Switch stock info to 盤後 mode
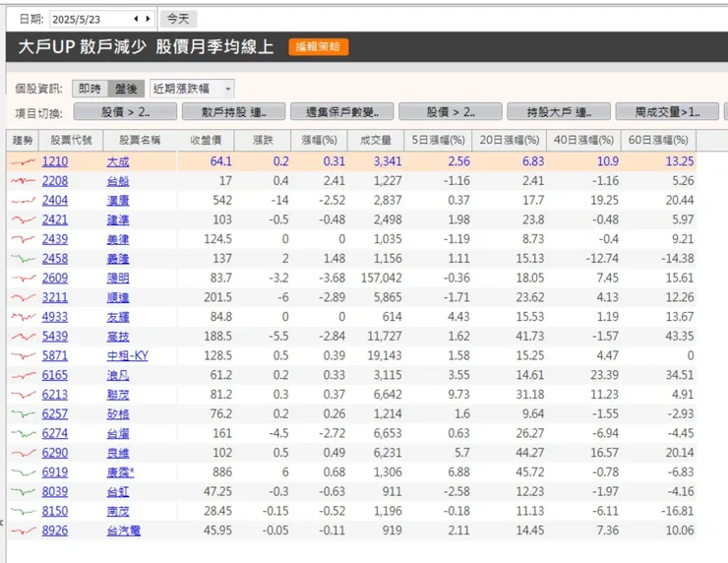The width and height of the screenshot is (728, 563). click(x=126, y=89)
